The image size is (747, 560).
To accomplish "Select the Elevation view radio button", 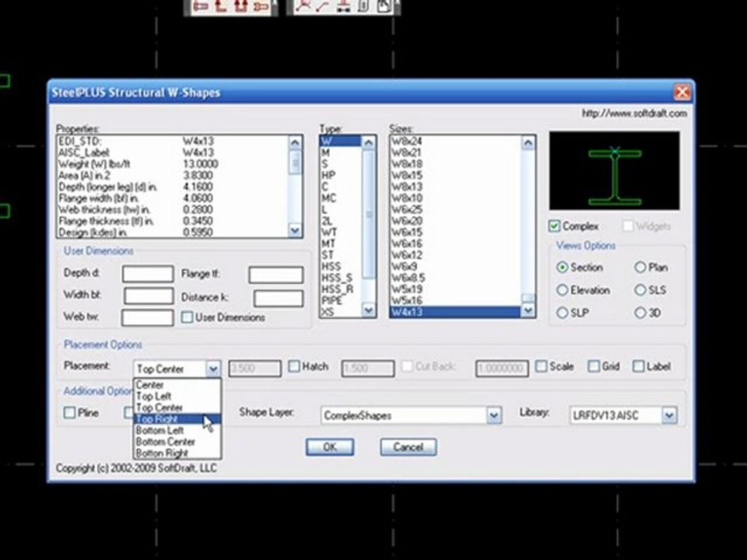I will (562, 290).
